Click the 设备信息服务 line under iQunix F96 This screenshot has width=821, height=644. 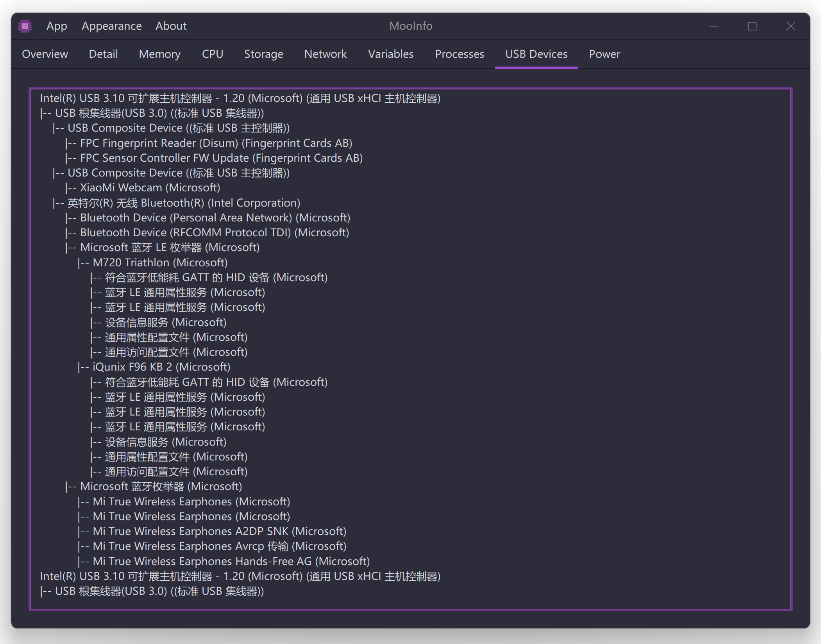[x=158, y=442]
